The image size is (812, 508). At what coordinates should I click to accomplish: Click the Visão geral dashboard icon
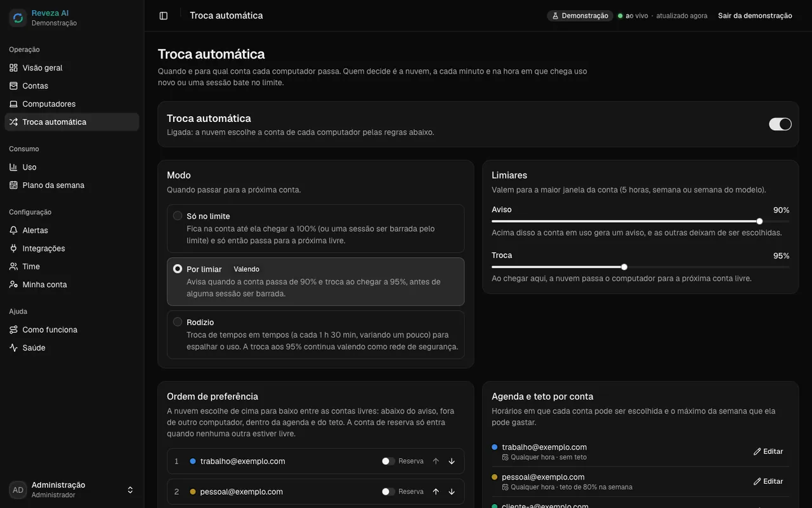[x=13, y=68]
